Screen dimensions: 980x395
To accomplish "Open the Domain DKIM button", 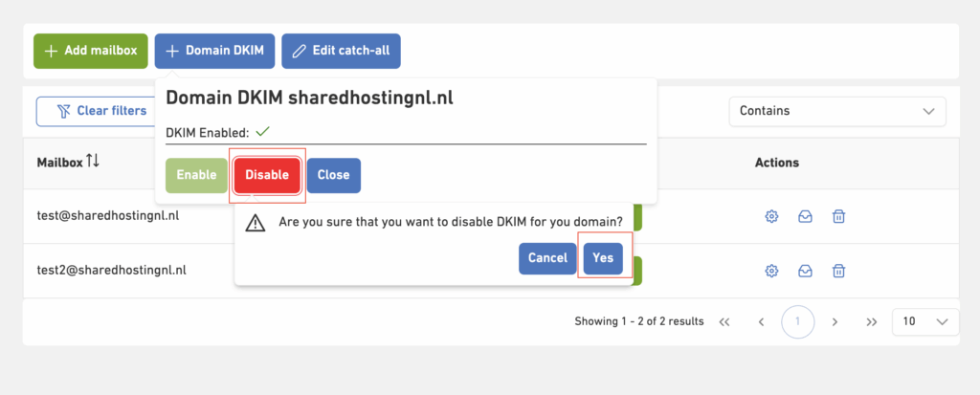I will pos(215,51).
